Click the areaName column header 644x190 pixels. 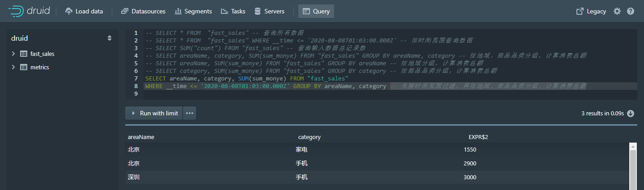(x=141, y=137)
